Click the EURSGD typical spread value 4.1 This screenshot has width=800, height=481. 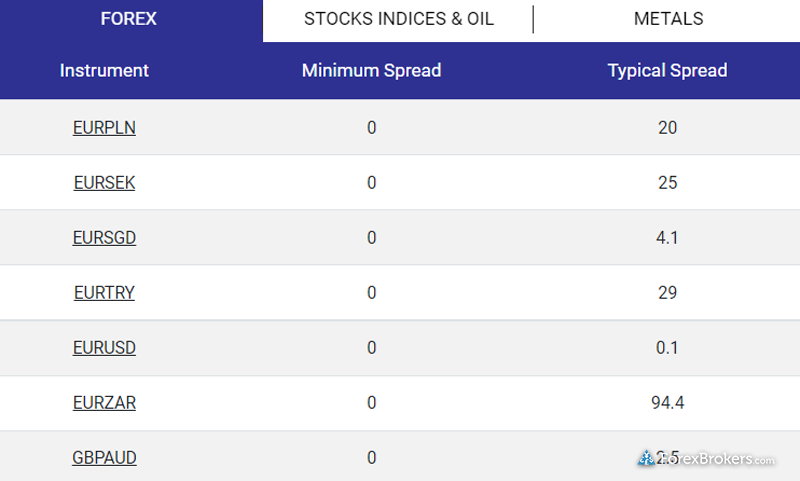[667, 238]
